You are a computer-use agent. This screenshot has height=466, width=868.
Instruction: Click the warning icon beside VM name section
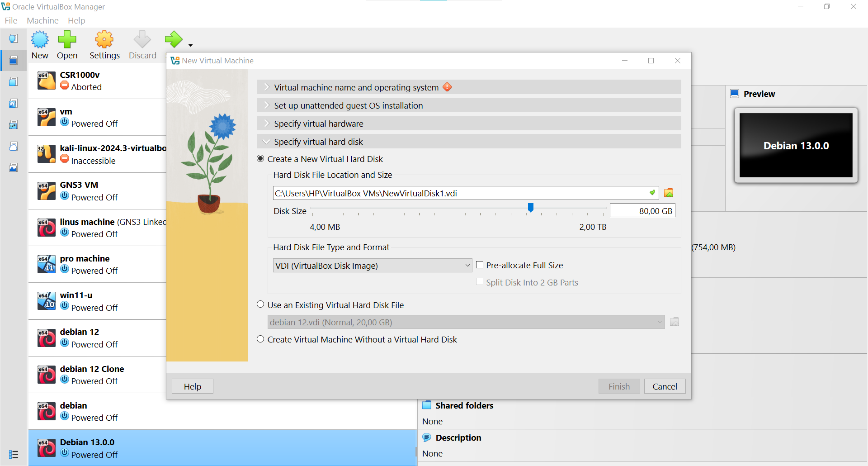coord(447,87)
